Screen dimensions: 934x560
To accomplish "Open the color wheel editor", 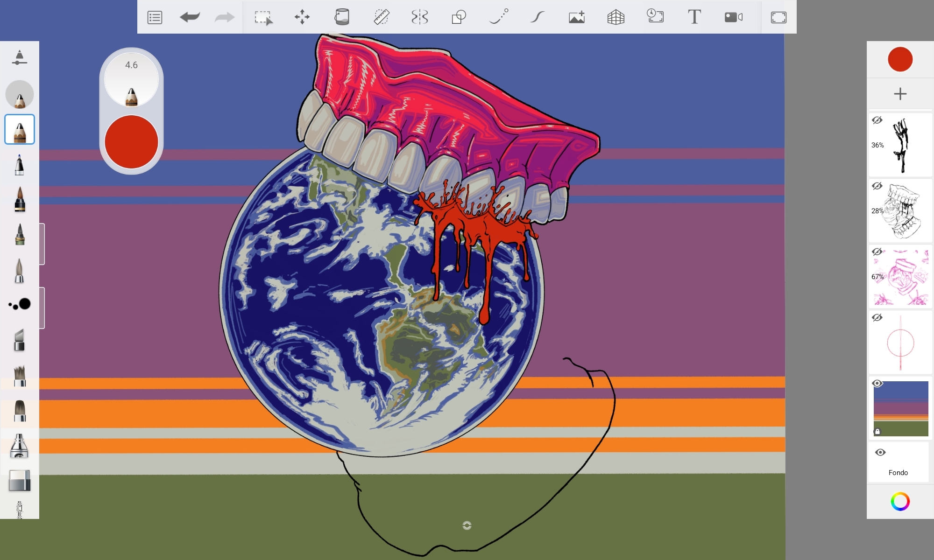I will [x=900, y=502].
